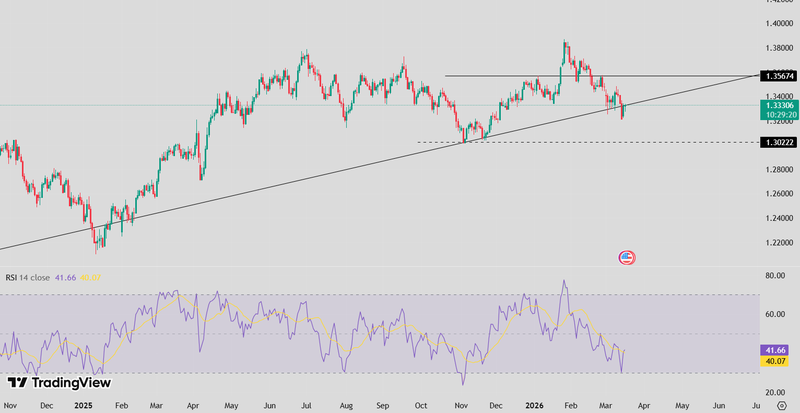Open chart settings gear in bottom-right corner

coord(782,406)
